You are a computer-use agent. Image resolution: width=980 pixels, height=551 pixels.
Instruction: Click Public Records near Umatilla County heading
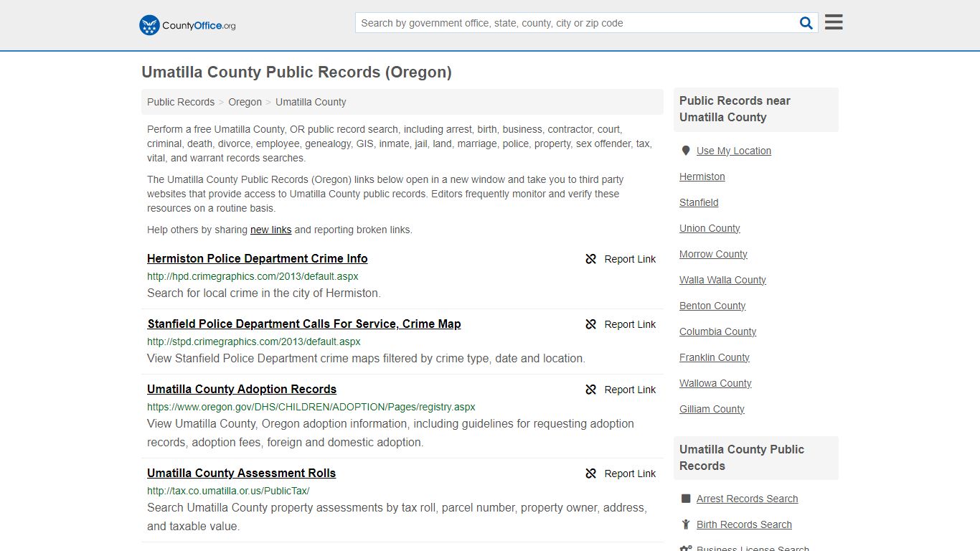coord(735,109)
